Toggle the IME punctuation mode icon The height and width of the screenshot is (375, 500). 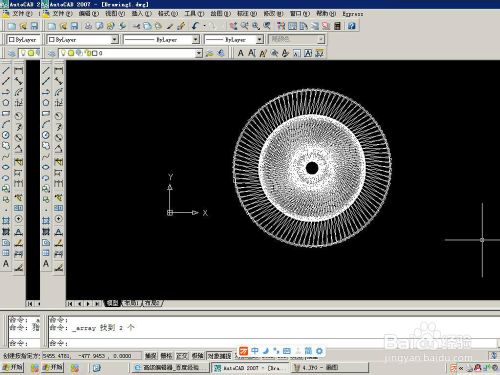276,351
